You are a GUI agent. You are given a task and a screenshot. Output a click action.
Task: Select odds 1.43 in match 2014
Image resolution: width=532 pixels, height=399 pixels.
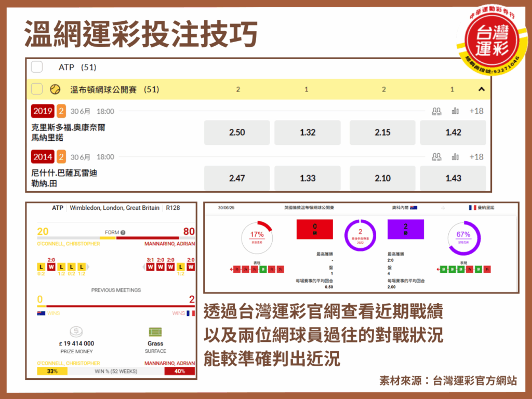(x=453, y=178)
